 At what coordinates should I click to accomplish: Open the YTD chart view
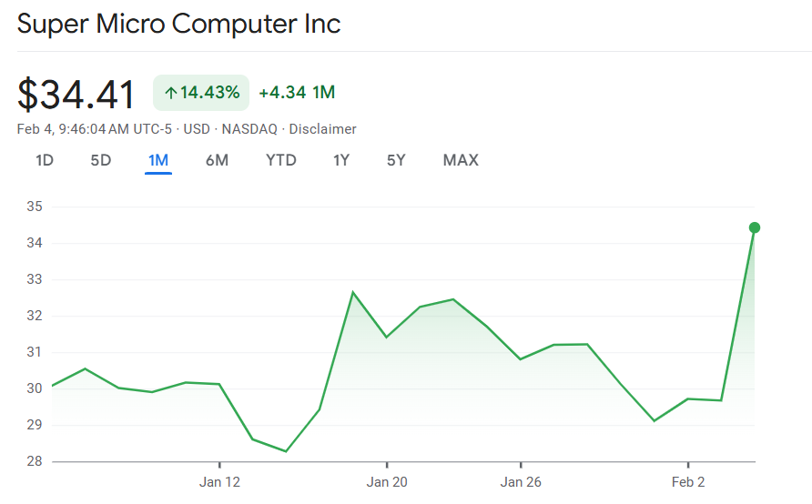(x=281, y=161)
